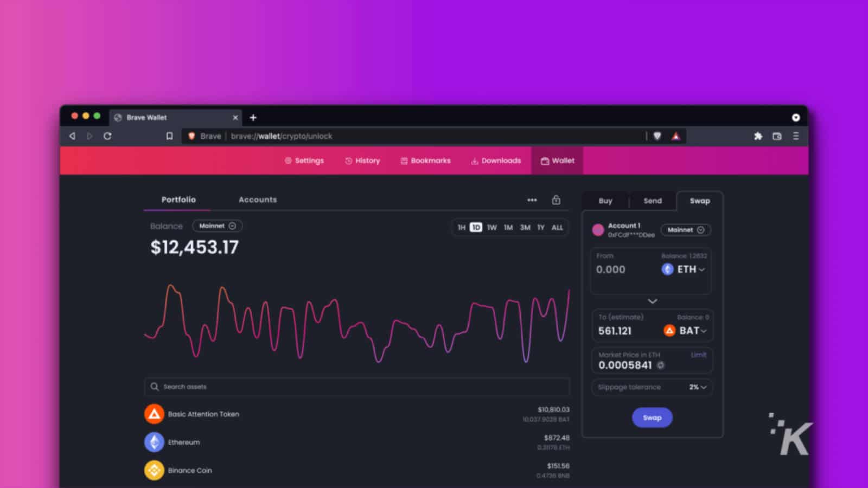Image resolution: width=868 pixels, height=488 pixels.
Task: Select the Swap tab in the panel
Action: [x=700, y=201]
